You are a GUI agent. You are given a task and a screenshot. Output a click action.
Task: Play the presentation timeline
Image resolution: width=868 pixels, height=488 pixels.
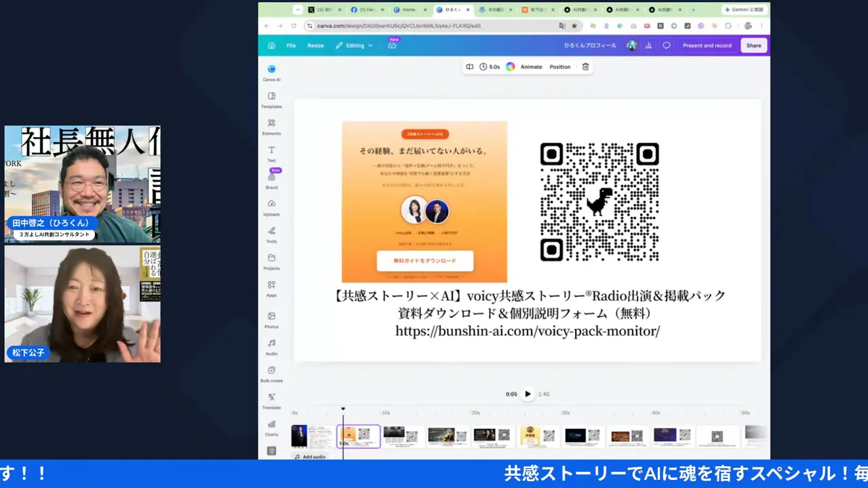pyautogui.click(x=528, y=394)
